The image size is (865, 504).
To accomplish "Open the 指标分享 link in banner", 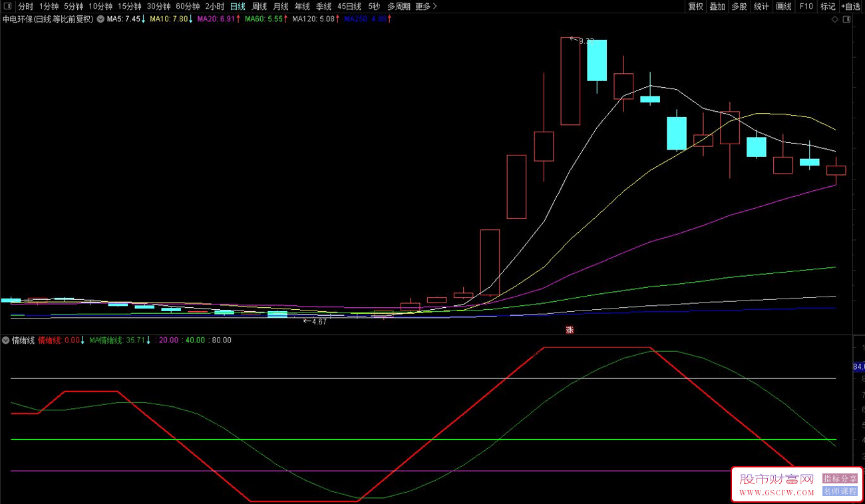I will click(x=840, y=478).
